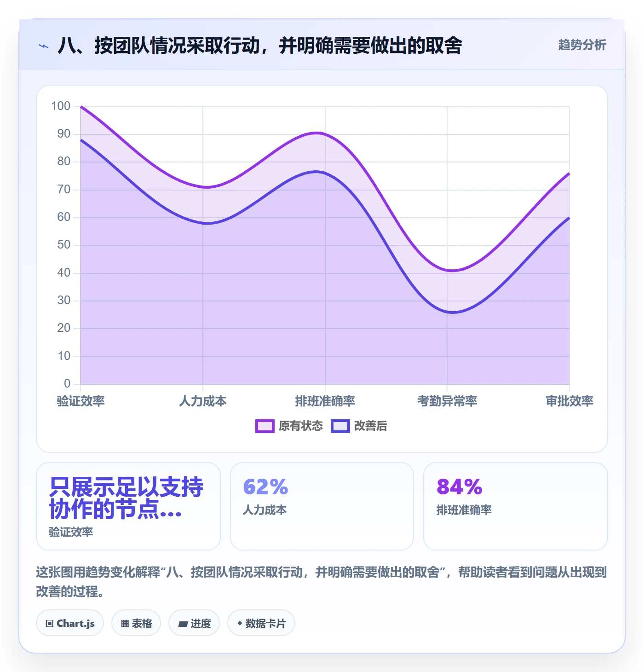Click the 原有状态 purple legend swatch
This screenshot has width=644, height=672.
265,426
